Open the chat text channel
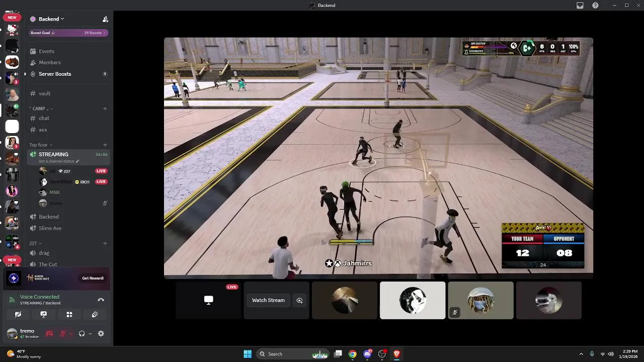This screenshot has height=362, width=644. click(x=68, y=118)
